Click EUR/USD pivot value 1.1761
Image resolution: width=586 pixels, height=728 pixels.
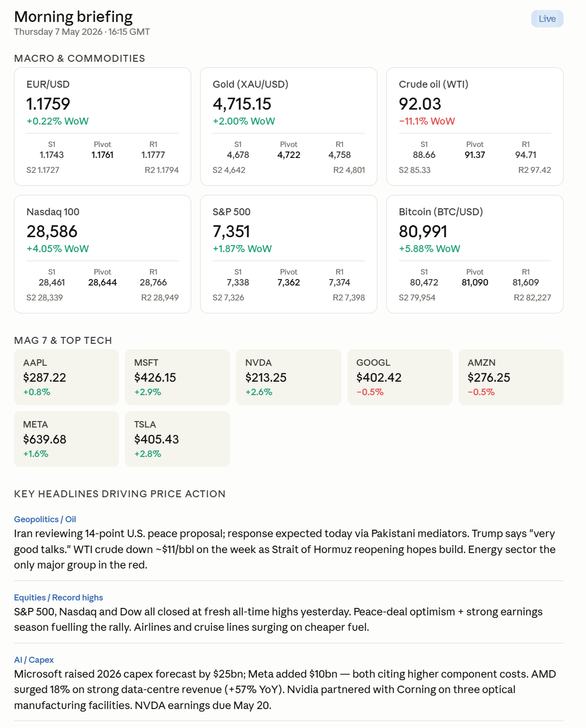(103, 155)
